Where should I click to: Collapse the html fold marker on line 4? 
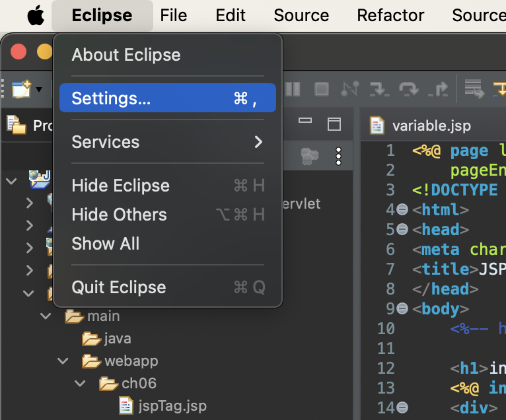click(402, 210)
